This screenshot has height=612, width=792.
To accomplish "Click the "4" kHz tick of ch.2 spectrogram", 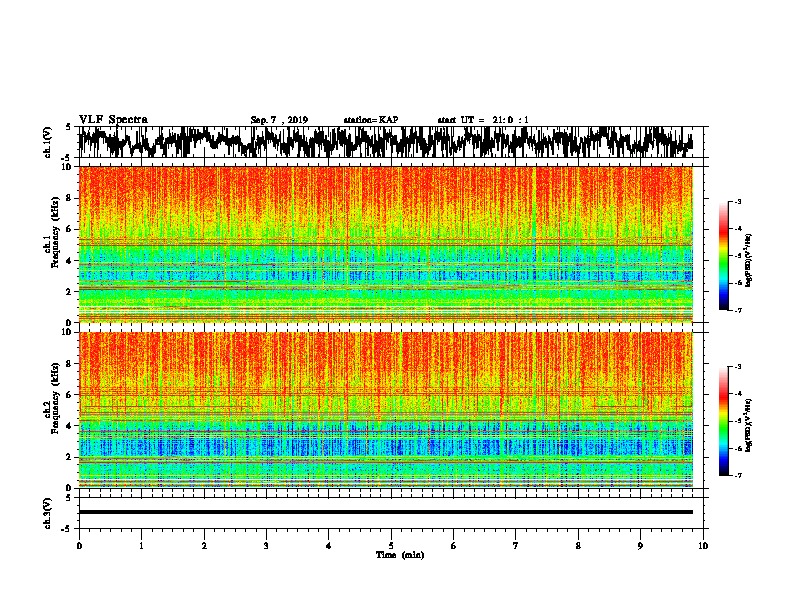I will [x=70, y=426].
